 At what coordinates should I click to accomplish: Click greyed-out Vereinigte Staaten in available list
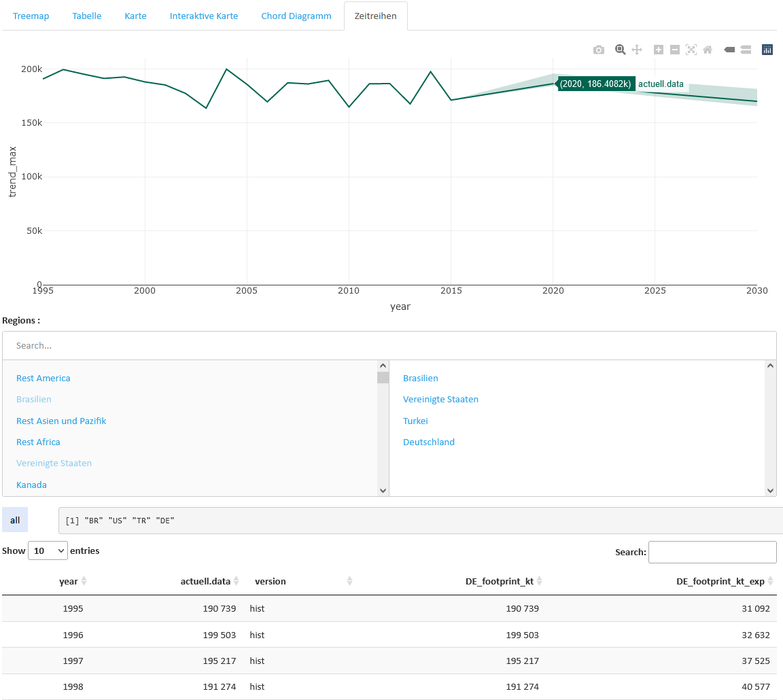[x=54, y=463]
